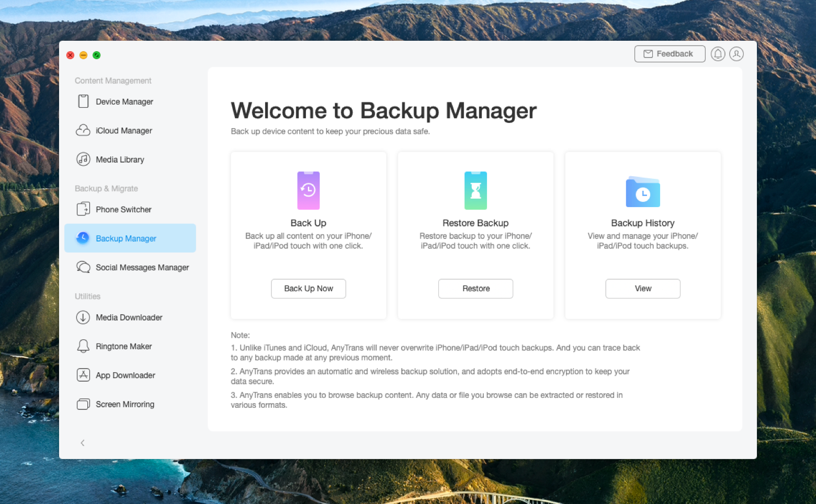Click the Feedback button label
The image size is (816, 504).
[675, 54]
